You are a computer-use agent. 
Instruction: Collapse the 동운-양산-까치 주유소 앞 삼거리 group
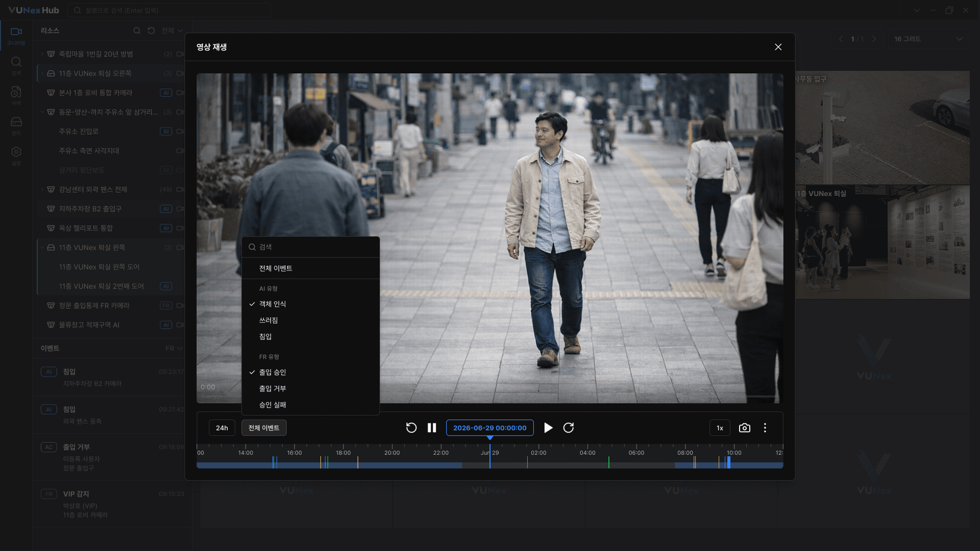[x=42, y=112]
